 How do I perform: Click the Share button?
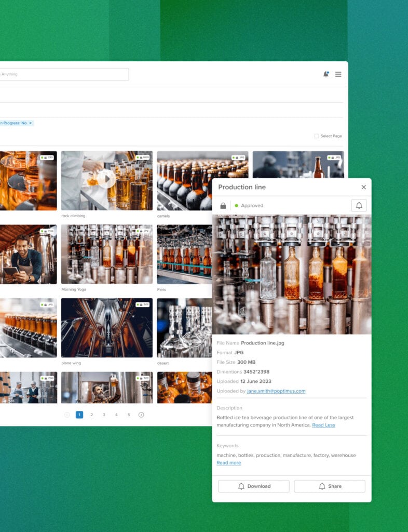330,486
